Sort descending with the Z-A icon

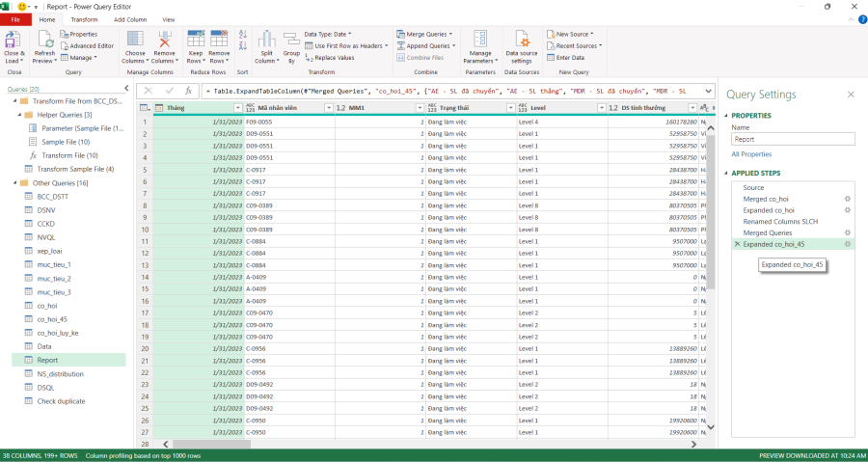(242, 47)
